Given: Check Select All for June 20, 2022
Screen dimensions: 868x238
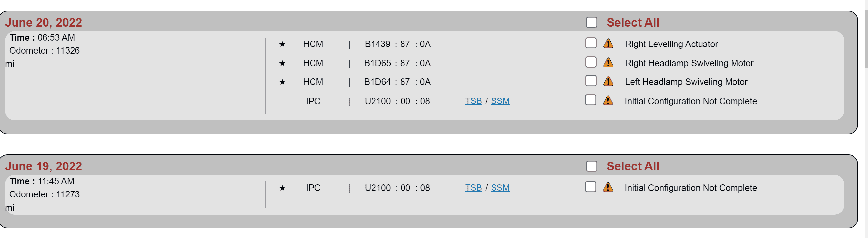Looking at the screenshot, I should 591,23.
